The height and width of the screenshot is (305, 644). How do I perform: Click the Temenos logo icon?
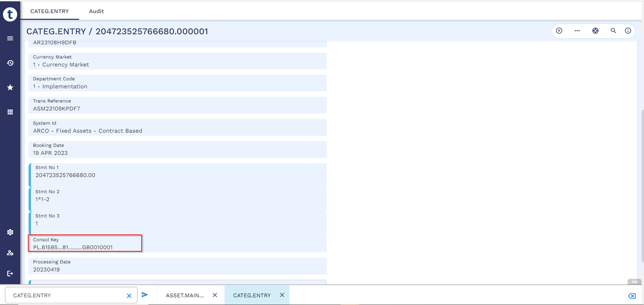[x=10, y=14]
